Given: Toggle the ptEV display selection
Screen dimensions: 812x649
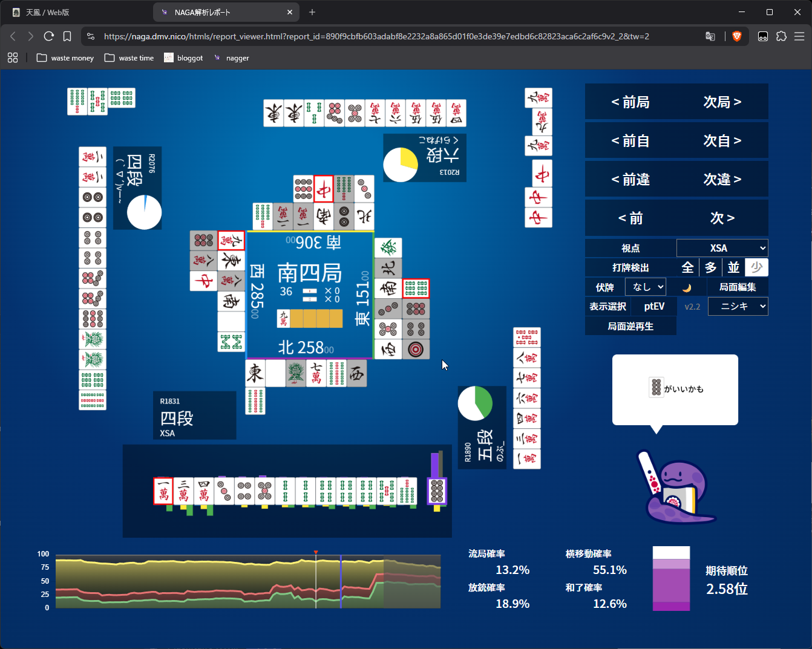Looking at the screenshot, I should pos(654,307).
